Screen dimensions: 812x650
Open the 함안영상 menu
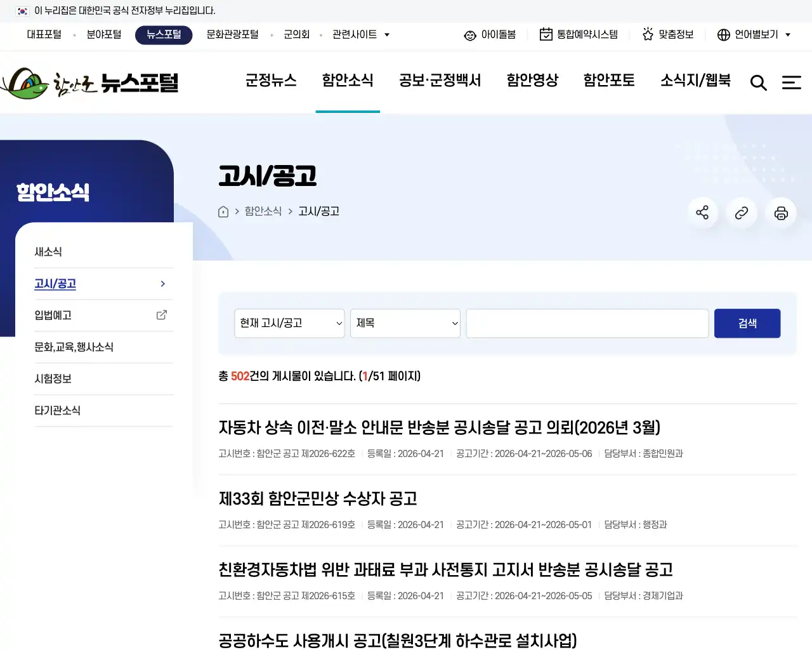pyautogui.click(x=532, y=81)
